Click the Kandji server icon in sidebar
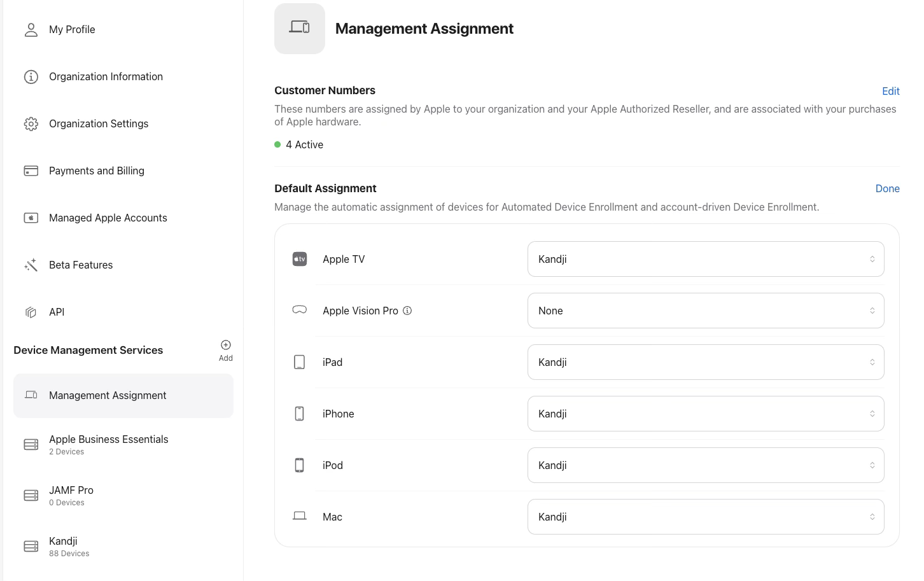This screenshot has width=924, height=581. pyautogui.click(x=31, y=547)
